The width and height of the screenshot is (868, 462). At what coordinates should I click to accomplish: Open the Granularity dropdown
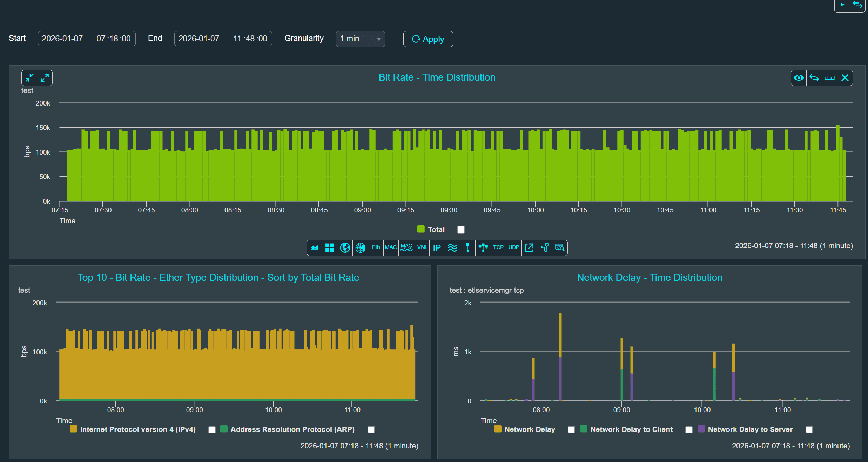[360, 39]
